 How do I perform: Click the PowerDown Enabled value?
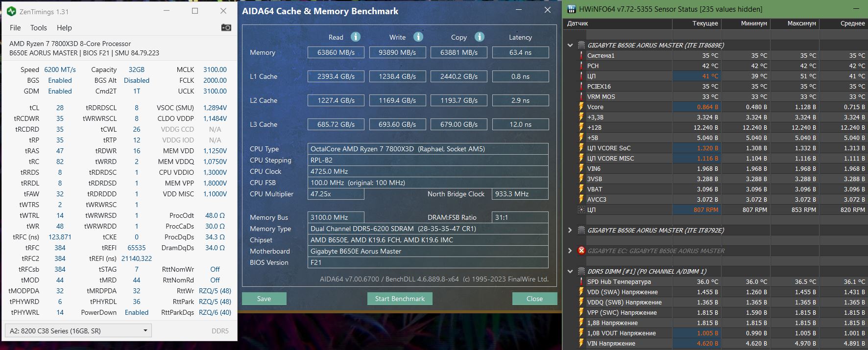[x=137, y=312]
